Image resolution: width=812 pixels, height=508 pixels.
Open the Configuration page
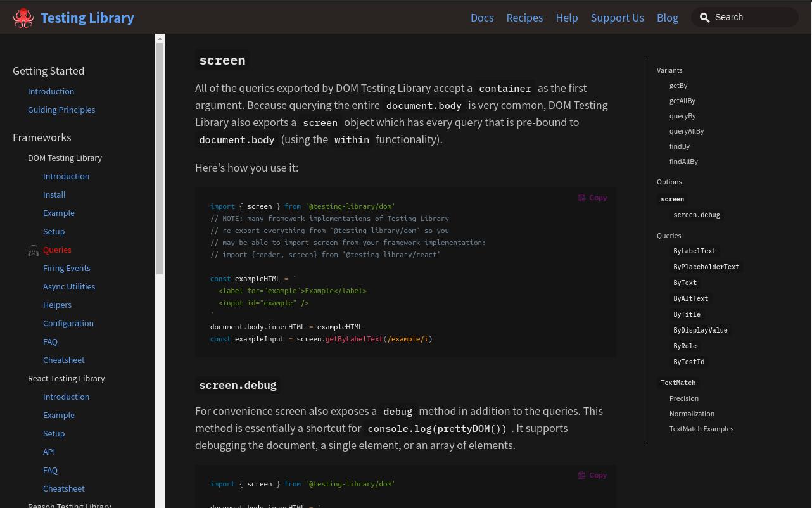[x=68, y=323]
